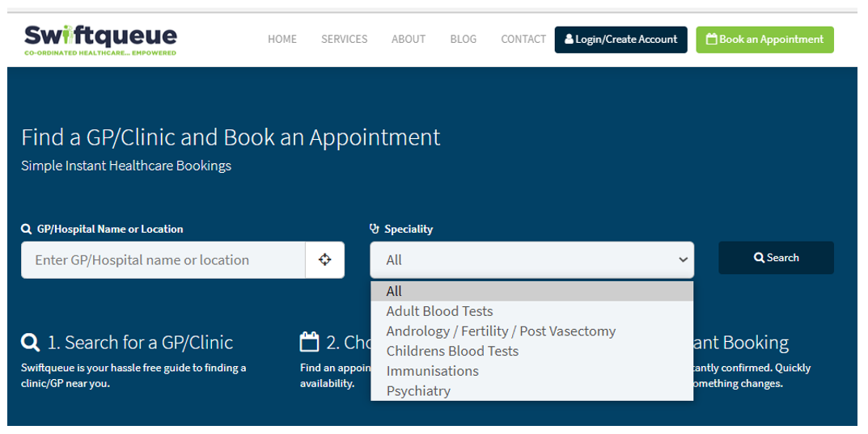Click the calendar icon in Book an Appointment
The height and width of the screenshot is (434, 868).
[711, 40]
